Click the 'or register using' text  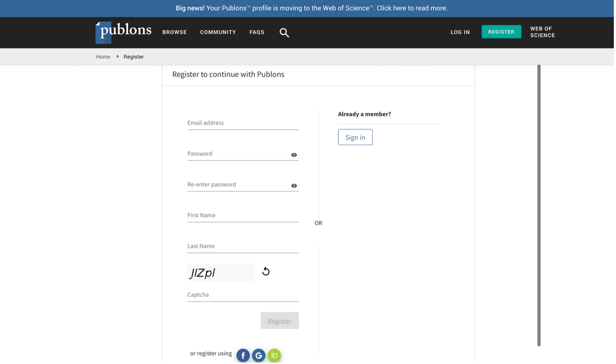(211, 354)
